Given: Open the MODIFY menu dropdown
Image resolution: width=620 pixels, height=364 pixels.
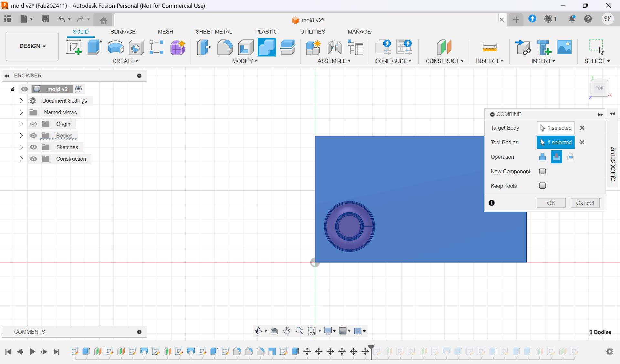Looking at the screenshot, I should click(244, 61).
